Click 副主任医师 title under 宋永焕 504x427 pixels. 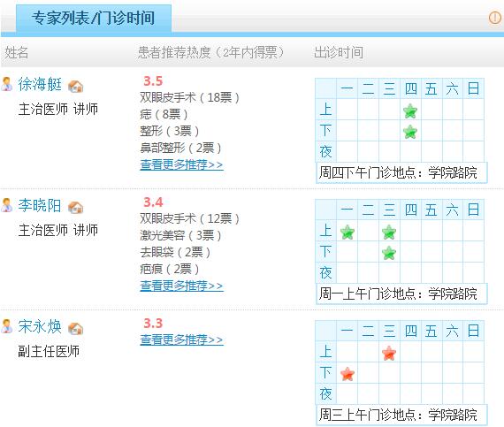49,352
